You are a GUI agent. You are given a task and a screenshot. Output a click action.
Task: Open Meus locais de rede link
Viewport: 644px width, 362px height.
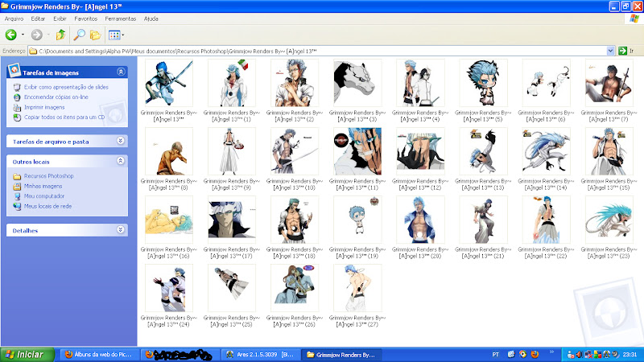[47, 207]
